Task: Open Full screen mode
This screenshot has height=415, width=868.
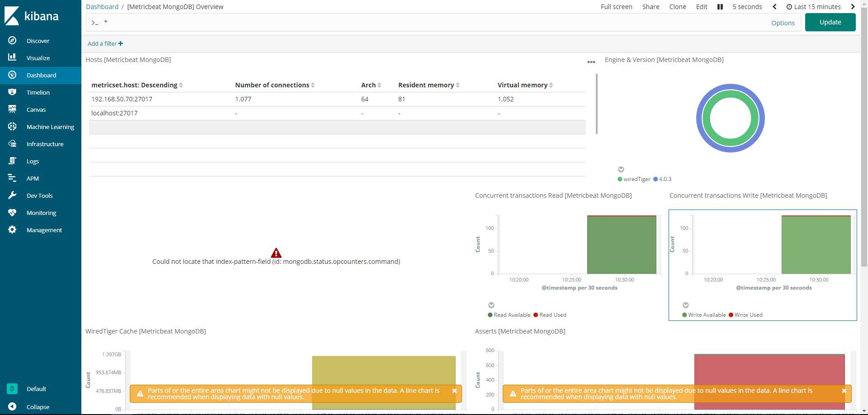Action: (616, 7)
